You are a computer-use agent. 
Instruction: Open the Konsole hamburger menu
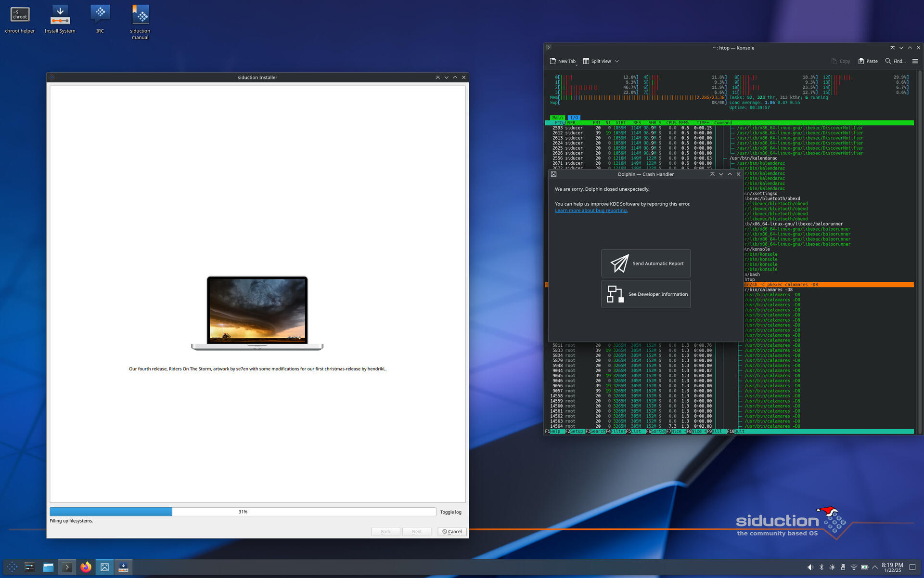(915, 61)
